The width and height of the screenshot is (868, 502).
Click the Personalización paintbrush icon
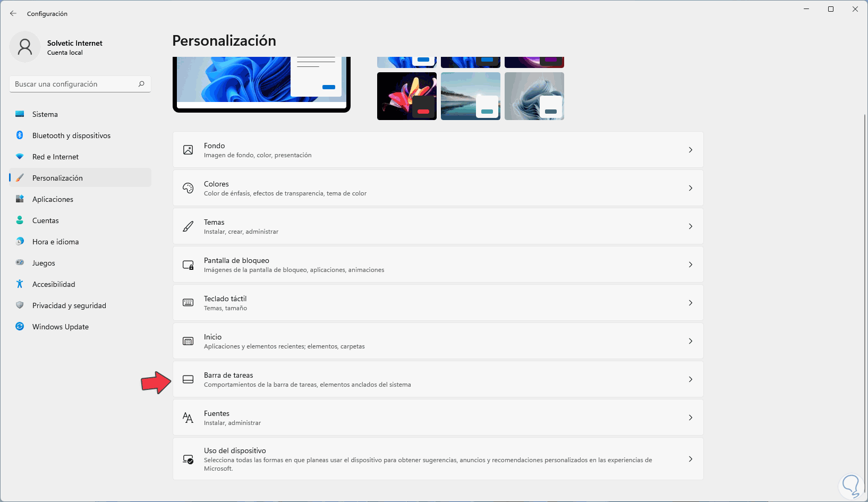click(20, 178)
